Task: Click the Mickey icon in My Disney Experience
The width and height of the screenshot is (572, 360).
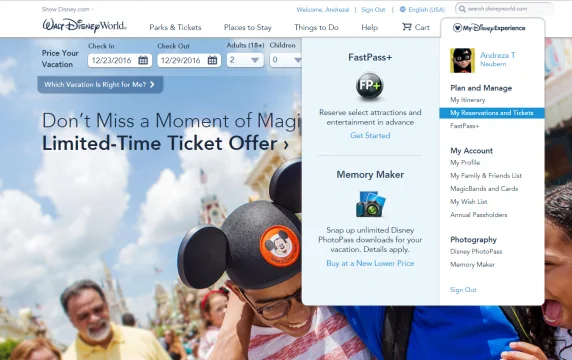Action: (x=457, y=28)
